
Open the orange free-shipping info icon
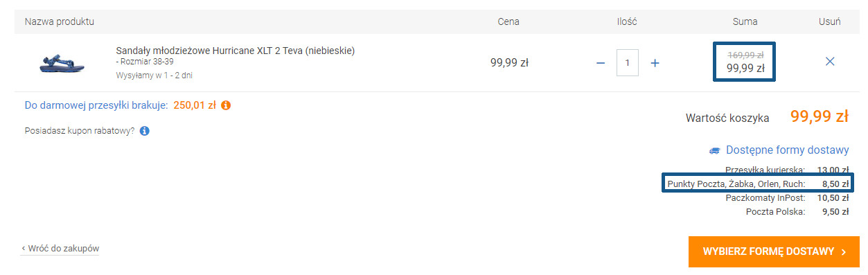[226, 106]
